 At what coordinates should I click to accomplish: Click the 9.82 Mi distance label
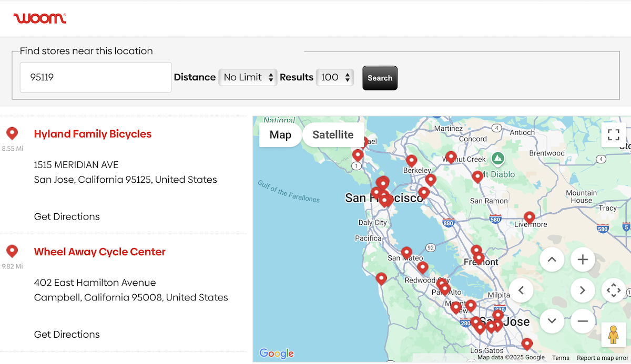click(x=13, y=266)
